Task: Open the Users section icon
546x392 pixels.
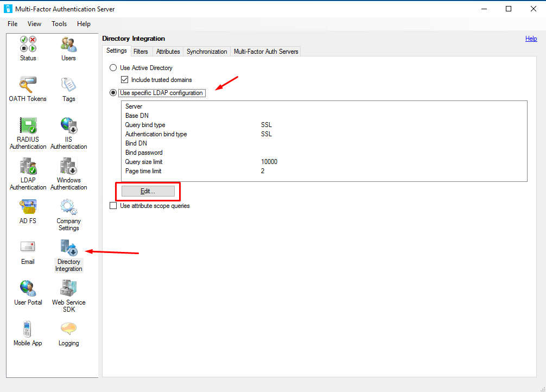Action: (x=68, y=45)
